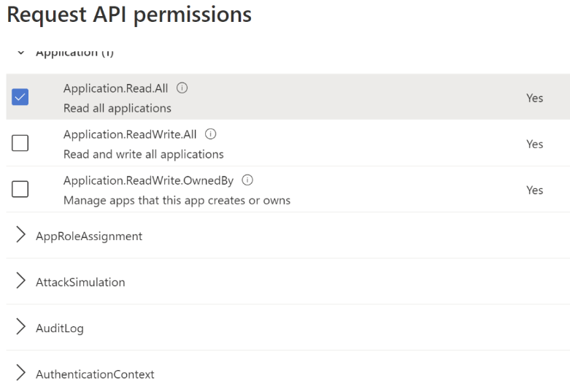Select the 'Read all applications' description
The width and height of the screenshot is (570, 392).
coord(118,108)
